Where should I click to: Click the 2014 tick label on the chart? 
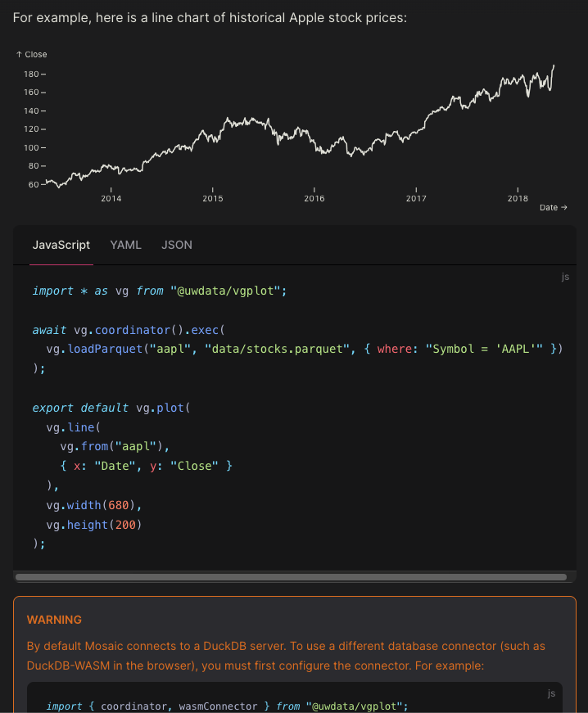point(111,198)
